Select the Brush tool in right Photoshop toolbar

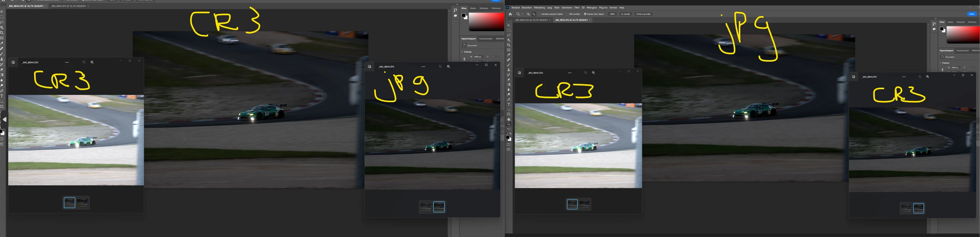coord(509,65)
